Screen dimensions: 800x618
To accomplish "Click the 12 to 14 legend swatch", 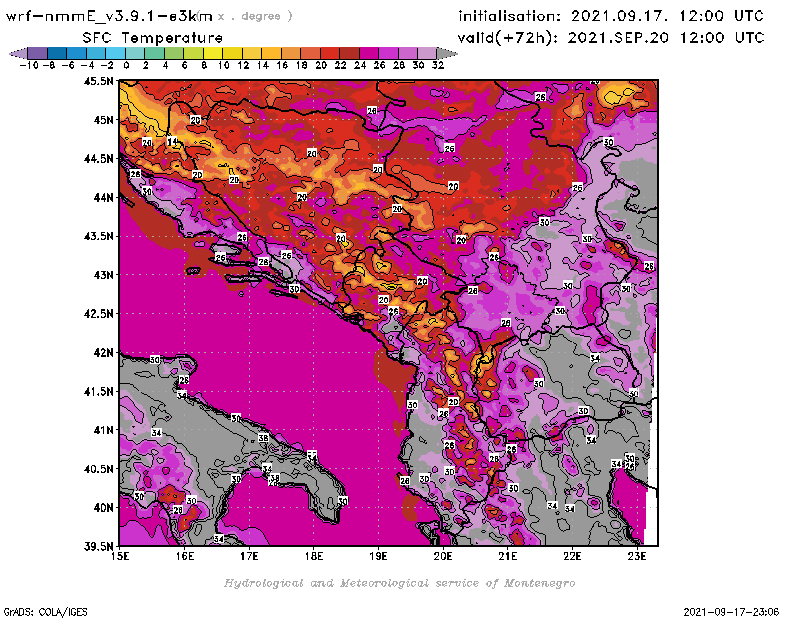I will 252,54.
